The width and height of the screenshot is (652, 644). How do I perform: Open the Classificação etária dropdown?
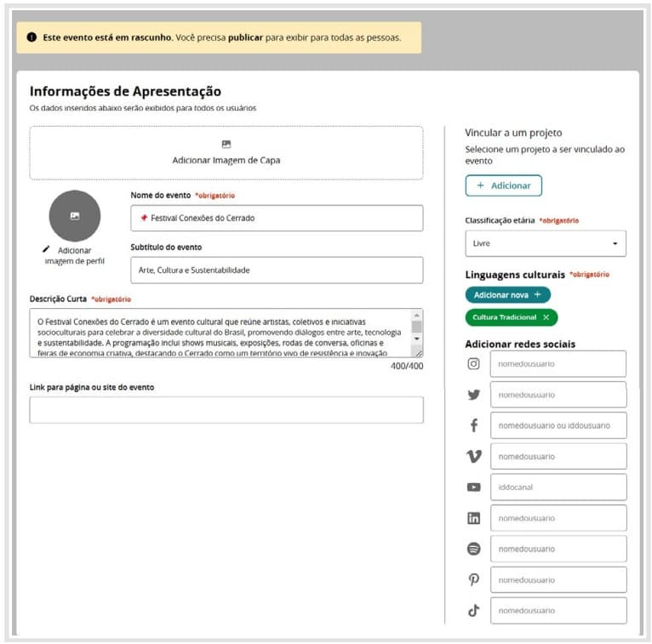click(x=545, y=243)
